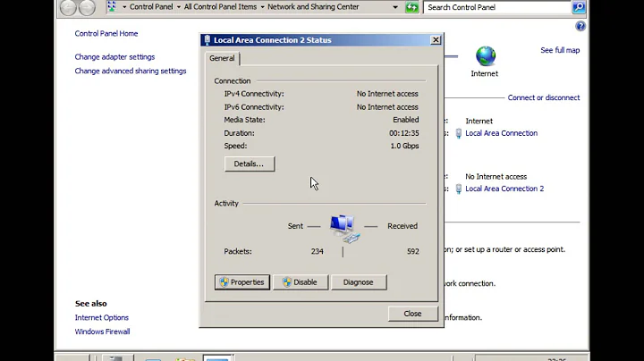This screenshot has width=644, height=361.
Task: Open Local Area Connection link
Action: tap(501, 133)
